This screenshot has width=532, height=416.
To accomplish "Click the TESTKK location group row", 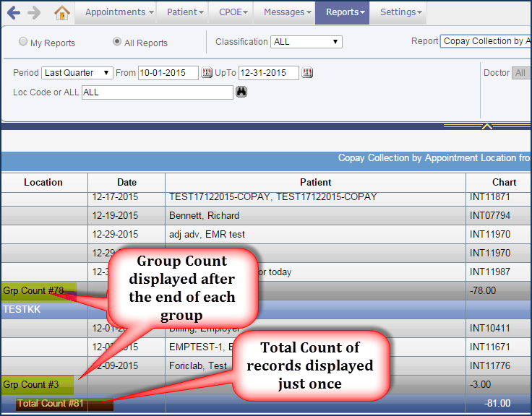I will click(x=266, y=309).
